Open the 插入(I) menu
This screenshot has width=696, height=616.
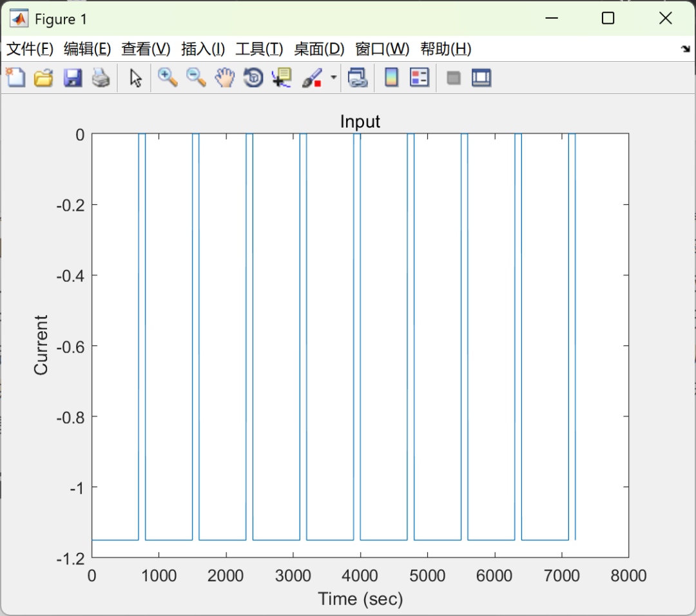(x=202, y=49)
